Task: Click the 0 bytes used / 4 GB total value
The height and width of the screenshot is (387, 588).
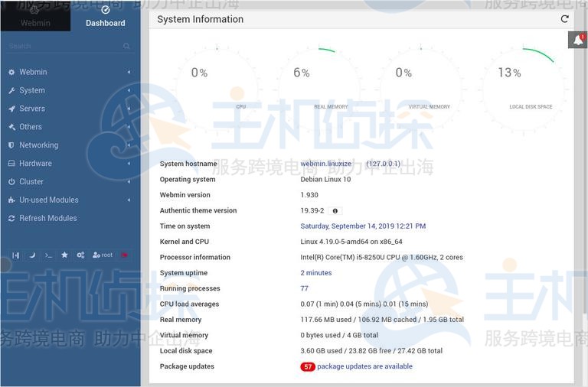Action: pyautogui.click(x=339, y=335)
